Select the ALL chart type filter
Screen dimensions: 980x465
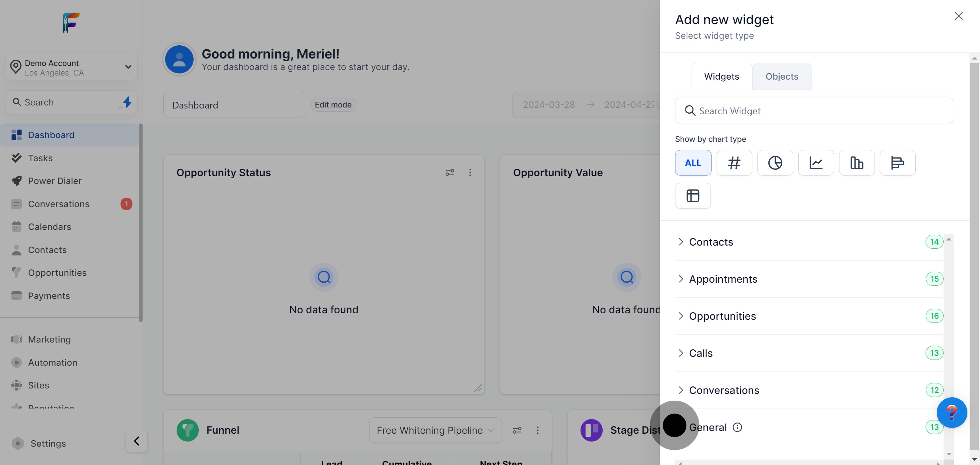coord(693,163)
